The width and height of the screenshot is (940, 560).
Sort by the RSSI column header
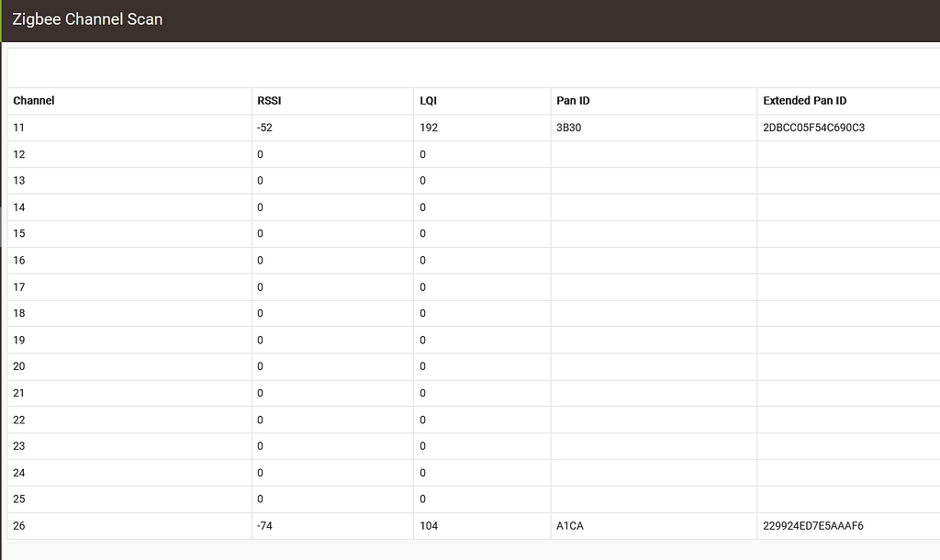pos(270,101)
